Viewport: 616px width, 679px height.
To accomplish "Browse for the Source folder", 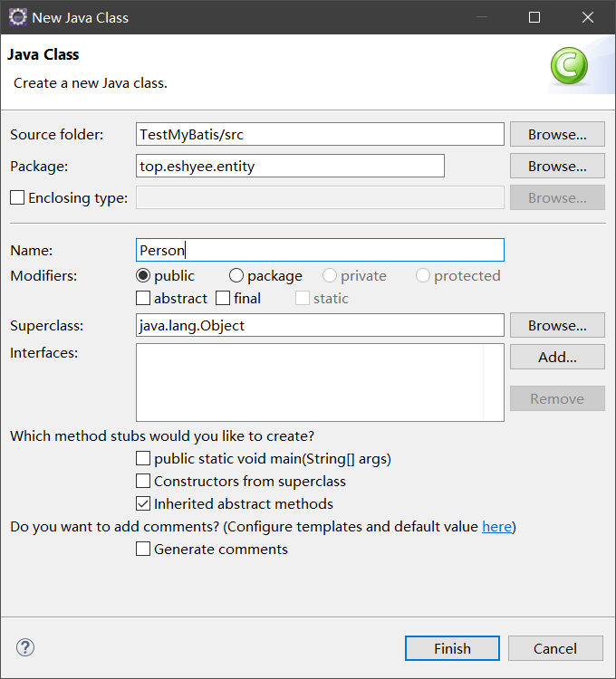I will pos(557,134).
